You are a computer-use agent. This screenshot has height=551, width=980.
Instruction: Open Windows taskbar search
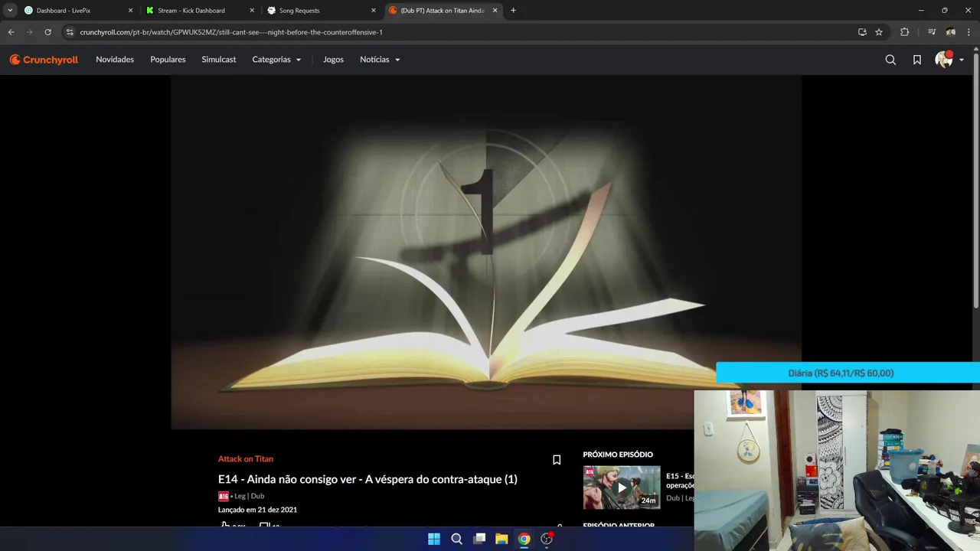(x=456, y=539)
